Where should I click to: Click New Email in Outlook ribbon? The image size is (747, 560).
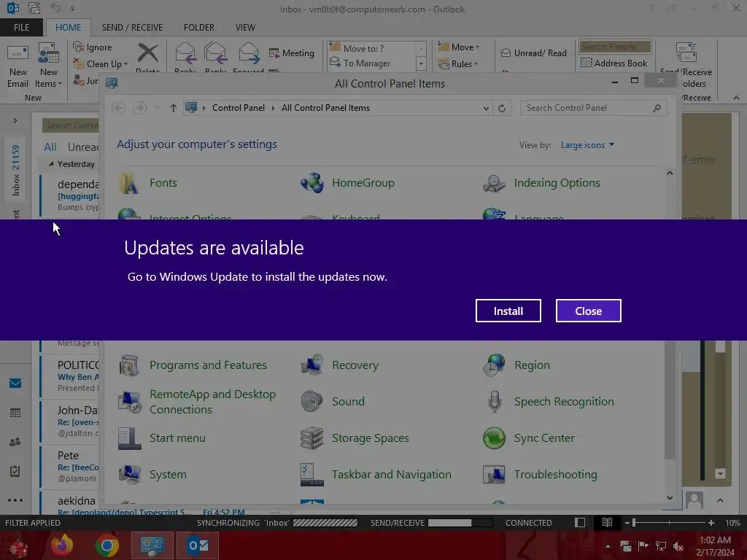[18, 66]
